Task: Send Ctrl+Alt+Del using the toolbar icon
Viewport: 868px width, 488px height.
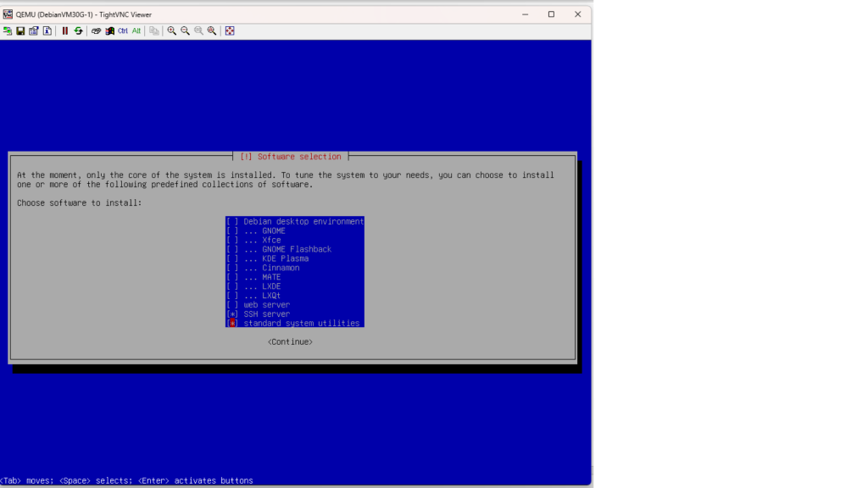Action: click(109, 30)
